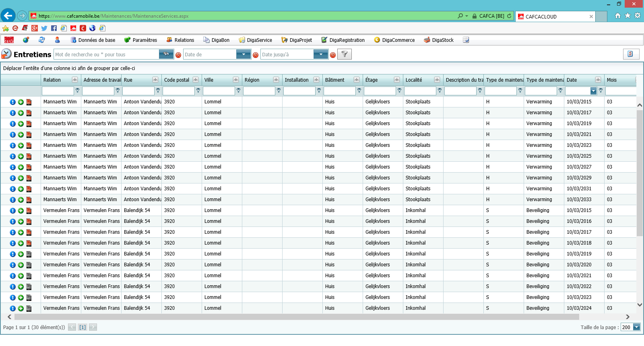Click the Relation column filter text box
Image resolution: width=644 pixels, height=346 pixels.
coord(58,91)
